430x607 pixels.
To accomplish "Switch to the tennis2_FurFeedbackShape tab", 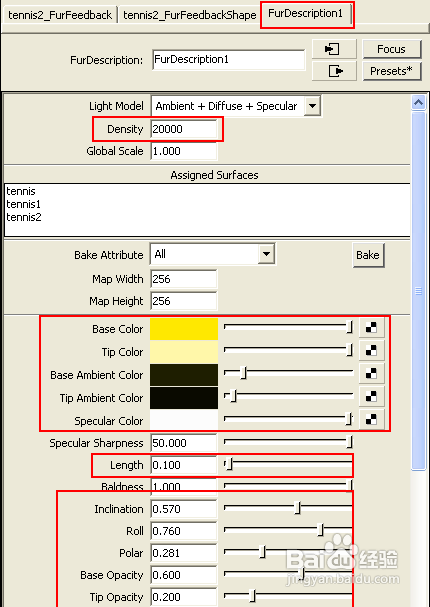I will click(x=190, y=15).
